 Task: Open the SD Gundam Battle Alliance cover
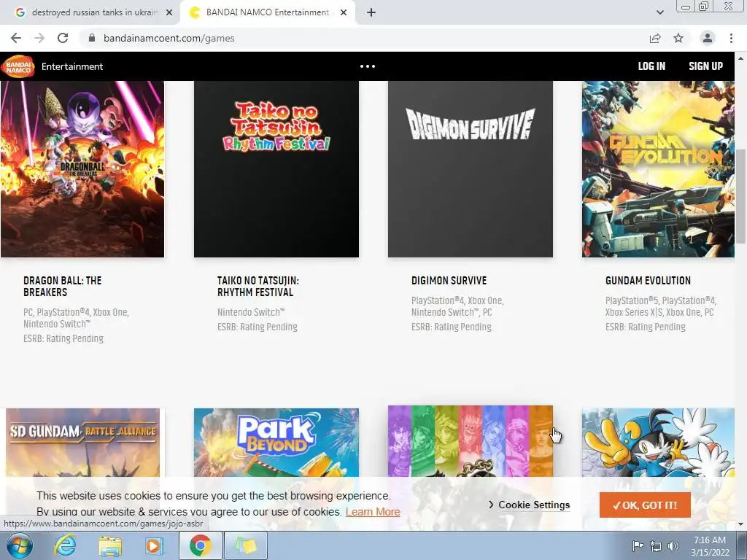tap(83, 443)
